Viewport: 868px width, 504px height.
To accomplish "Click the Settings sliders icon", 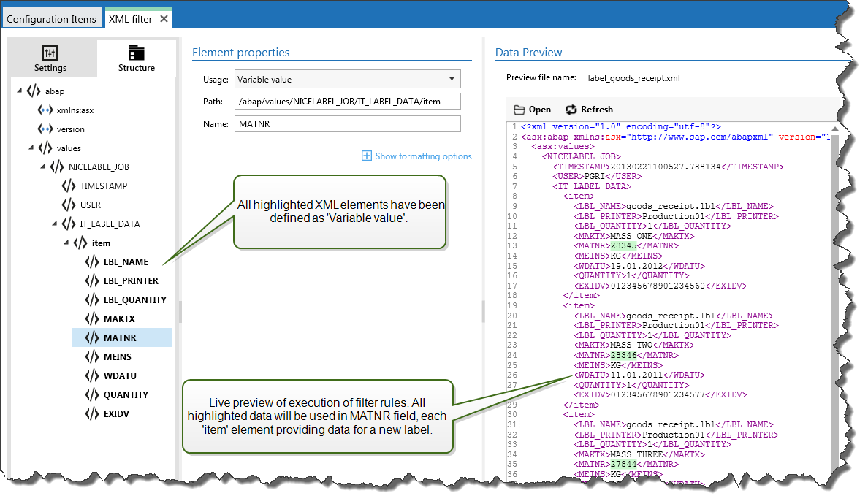I will click(50, 53).
